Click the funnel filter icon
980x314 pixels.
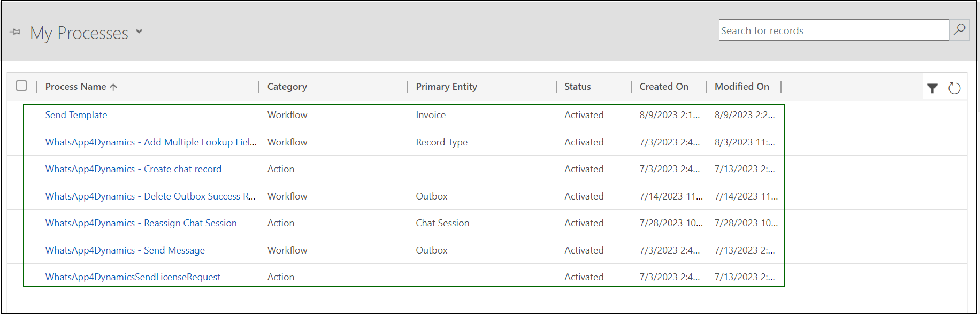(932, 88)
